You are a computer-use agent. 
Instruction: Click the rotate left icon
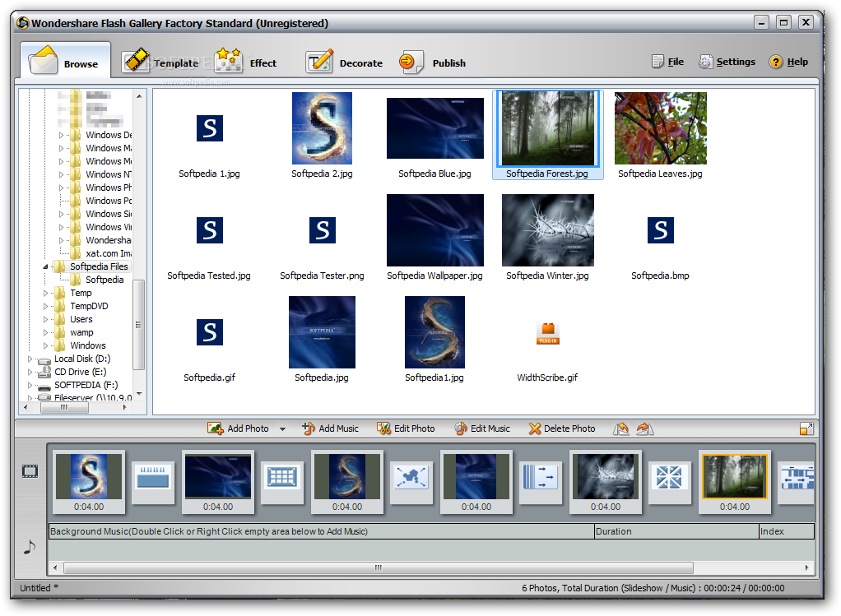pos(621,428)
